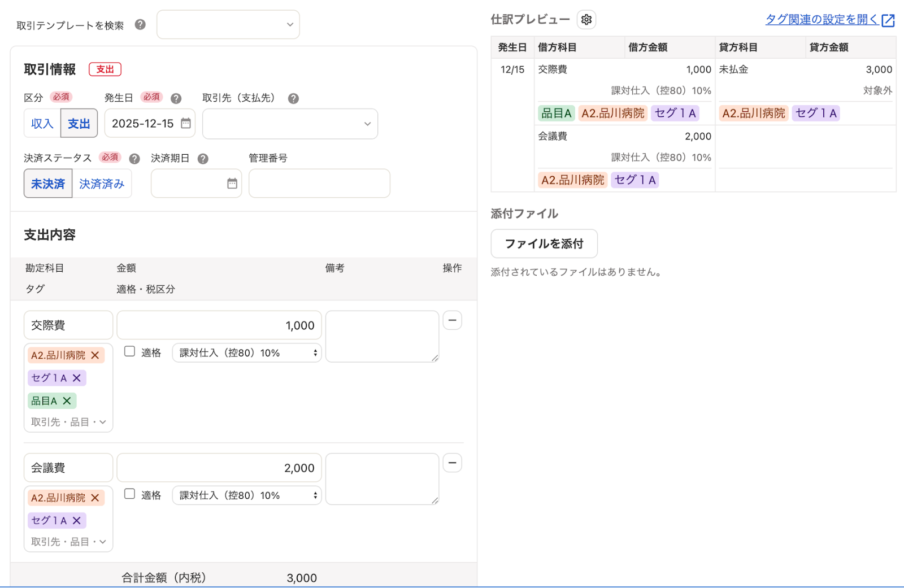Image resolution: width=904 pixels, height=588 pixels.
Task: Click the 決済期日 date input
Action: [x=196, y=183]
